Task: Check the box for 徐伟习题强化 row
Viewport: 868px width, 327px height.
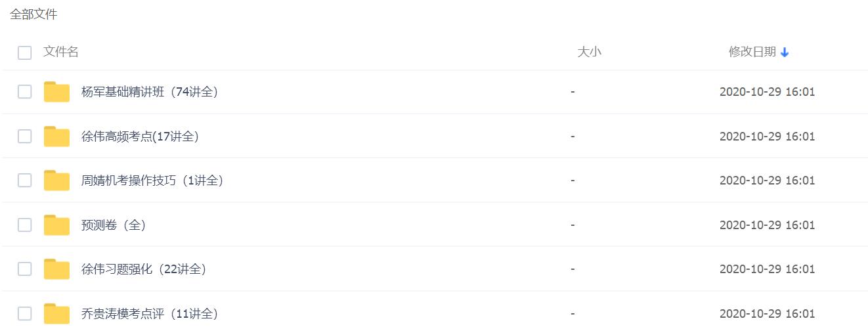Action: pos(24,269)
